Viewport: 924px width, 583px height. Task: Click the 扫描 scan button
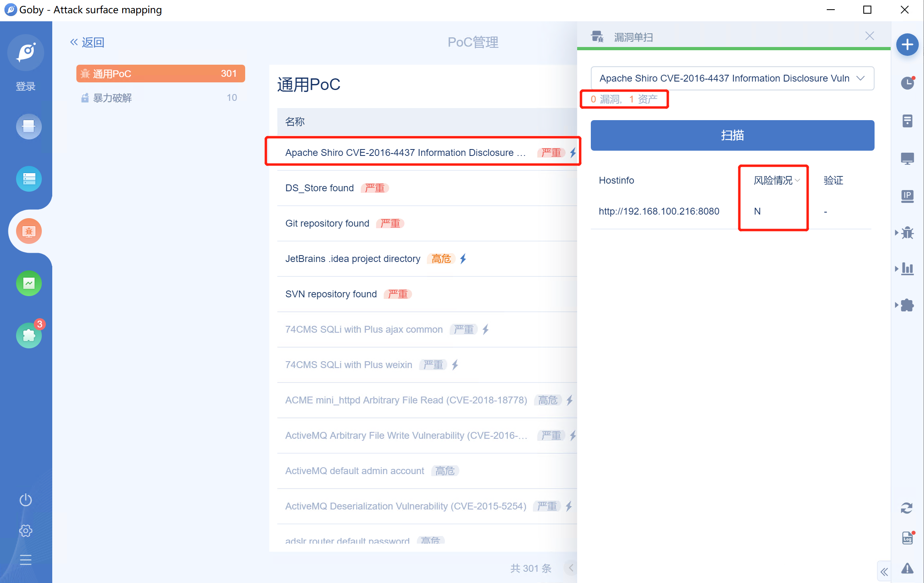pyautogui.click(x=733, y=136)
